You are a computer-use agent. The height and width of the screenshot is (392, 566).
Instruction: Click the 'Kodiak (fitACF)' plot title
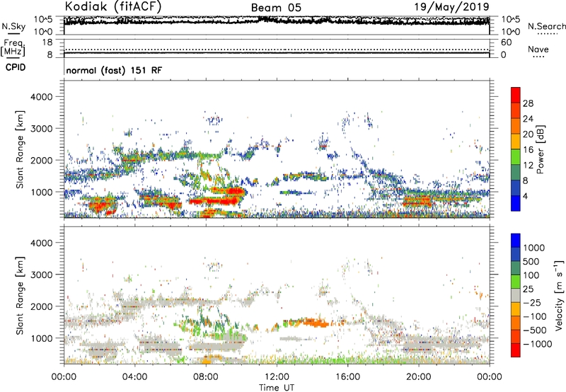click(113, 7)
